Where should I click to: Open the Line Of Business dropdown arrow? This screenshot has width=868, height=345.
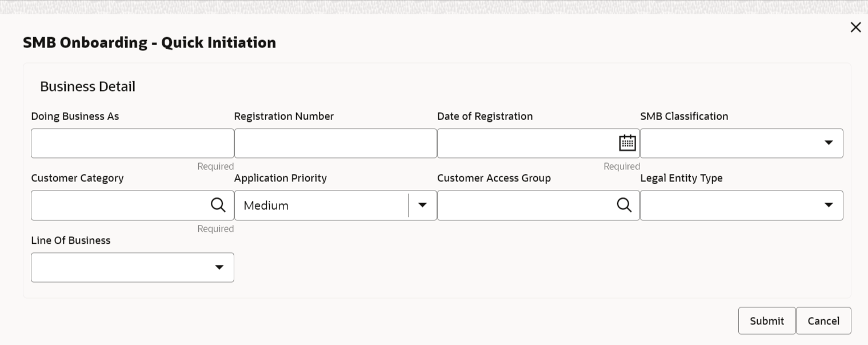219,268
